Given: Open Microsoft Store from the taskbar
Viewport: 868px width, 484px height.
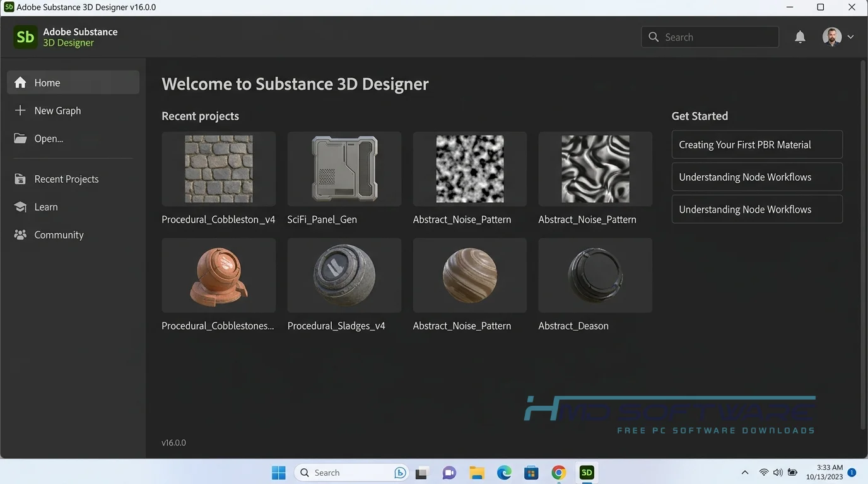Looking at the screenshot, I should point(531,473).
